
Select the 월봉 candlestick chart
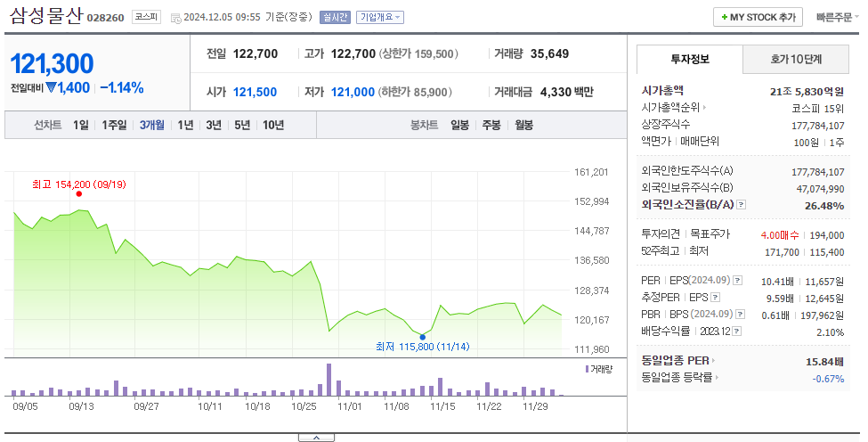click(x=523, y=125)
